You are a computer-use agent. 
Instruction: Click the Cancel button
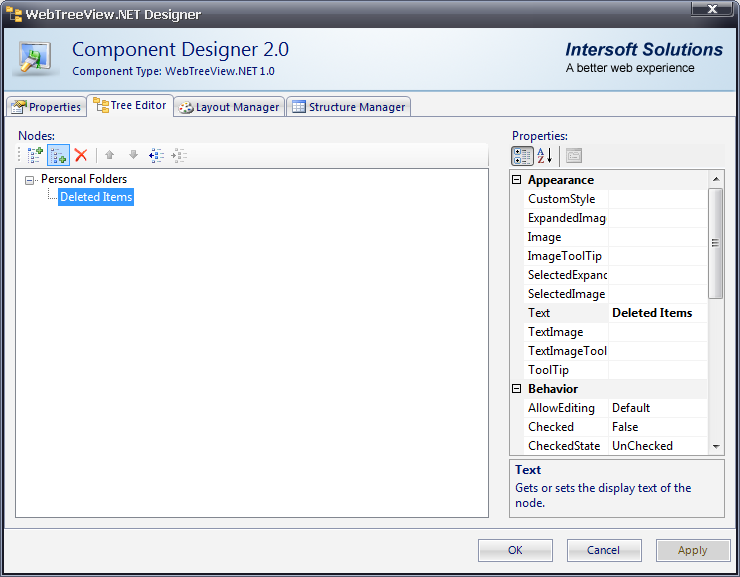(604, 550)
